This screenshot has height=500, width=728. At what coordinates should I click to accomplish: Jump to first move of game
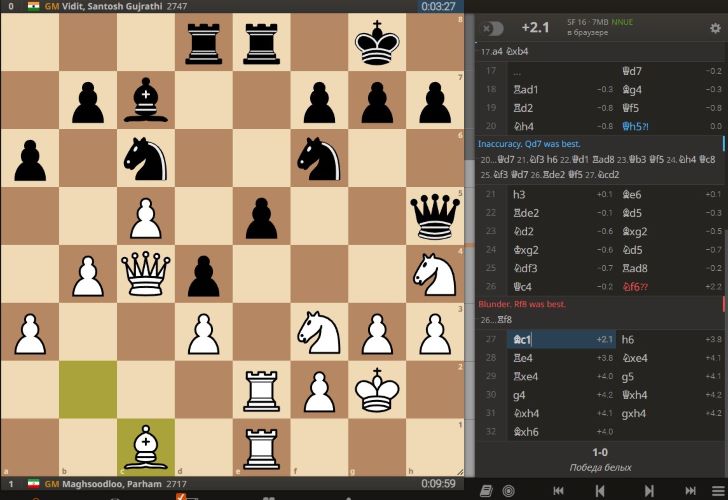pos(558,490)
